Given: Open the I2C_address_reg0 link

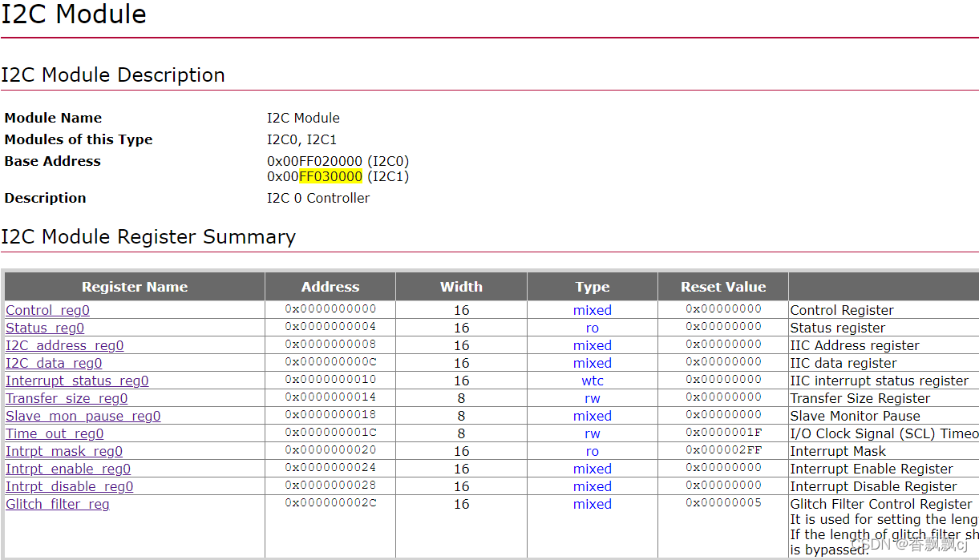Looking at the screenshot, I should [64, 345].
